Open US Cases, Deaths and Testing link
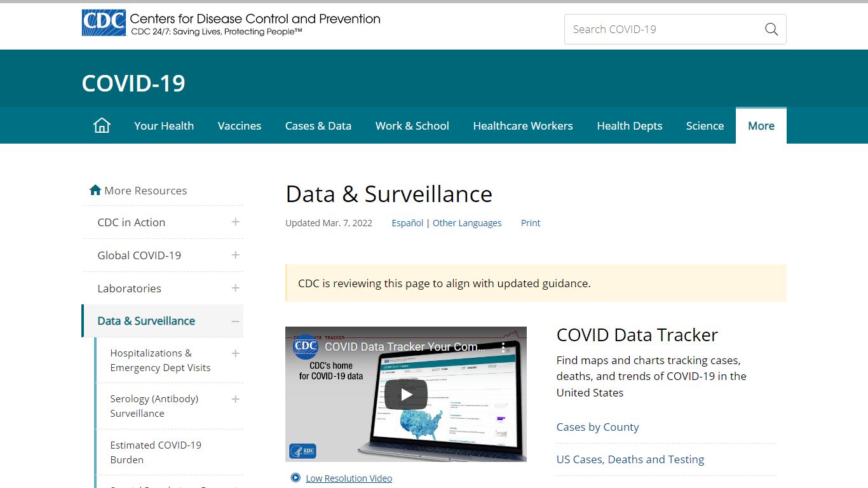 (630, 459)
